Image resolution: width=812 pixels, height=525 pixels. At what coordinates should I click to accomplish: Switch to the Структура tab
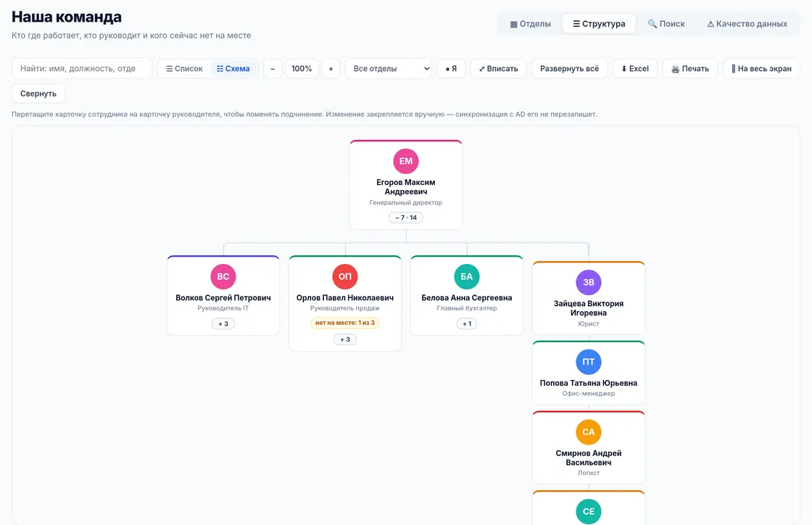coord(599,24)
